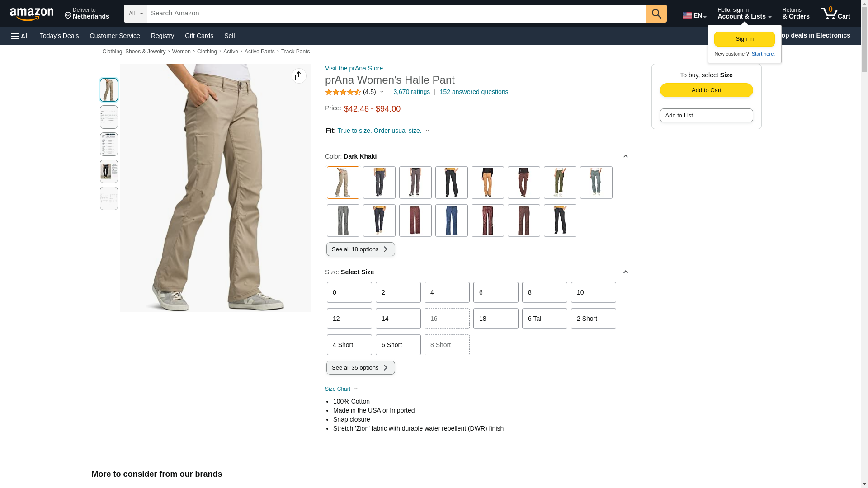Click the star rating icons
The height and width of the screenshot is (488, 868).
(x=343, y=92)
